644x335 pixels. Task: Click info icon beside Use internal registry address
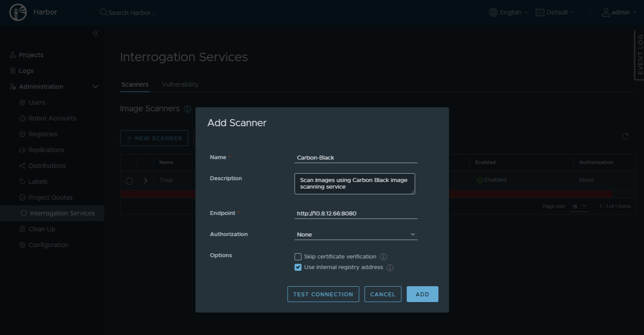[390, 267]
